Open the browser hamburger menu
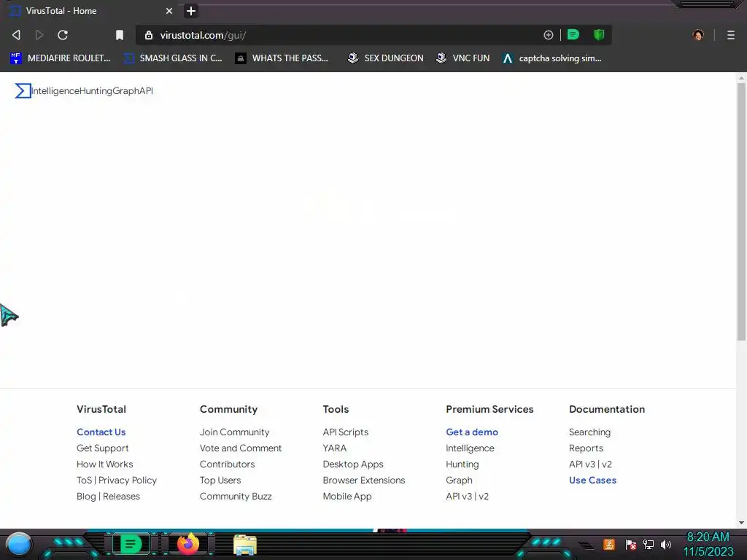This screenshot has height=560, width=747. point(731,35)
